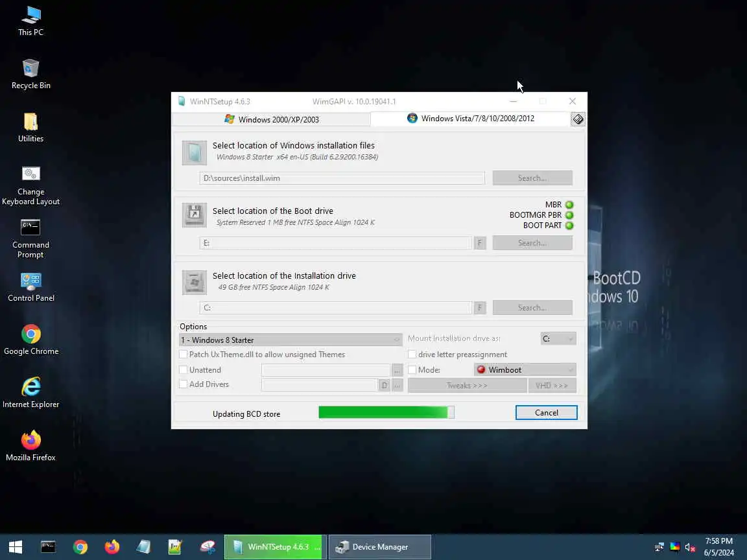This screenshot has width=747, height=560.
Task: Open Chrome from the taskbar
Action: [x=80, y=546]
